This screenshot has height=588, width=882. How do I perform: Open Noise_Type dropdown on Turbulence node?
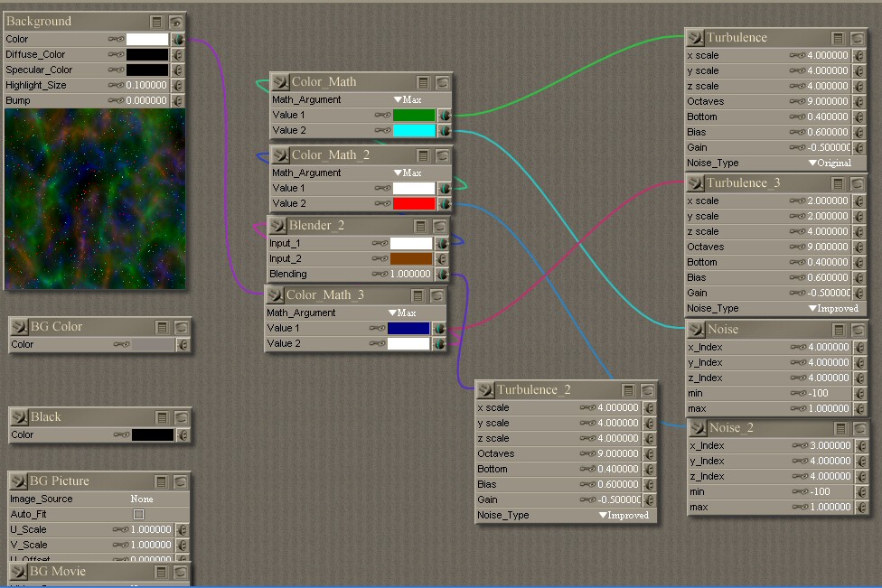[x=830, y=163]
